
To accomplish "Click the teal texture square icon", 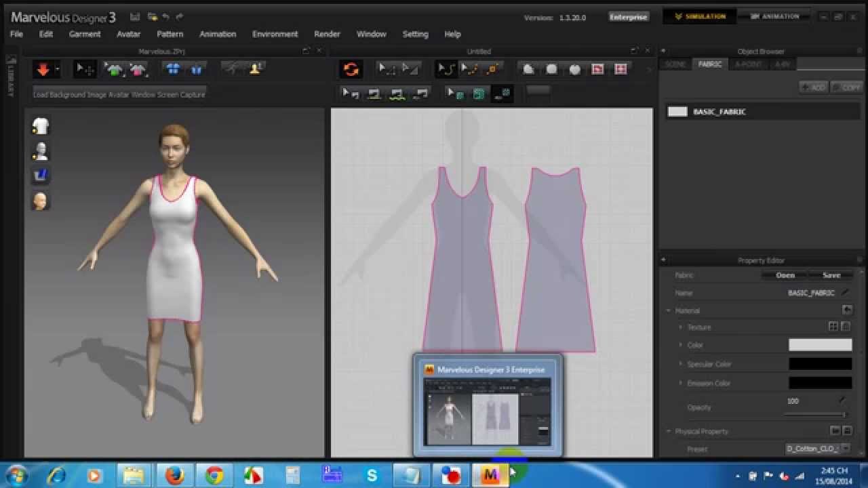I will 479,94.
